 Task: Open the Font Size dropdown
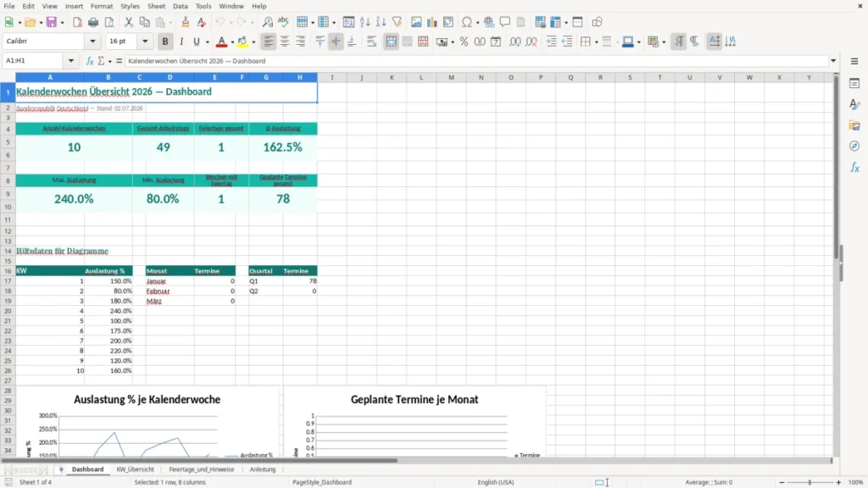[x=145, y=42]
